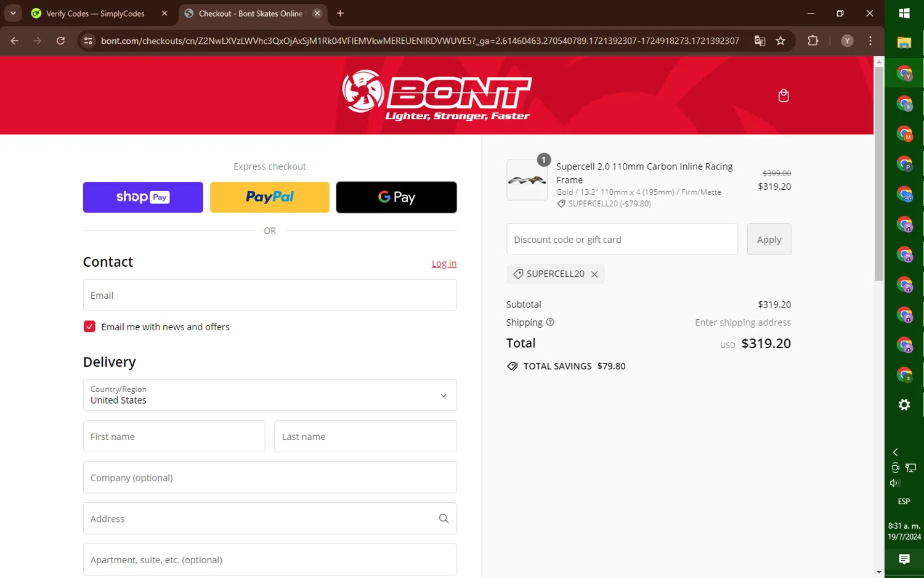The image size is (924, 578).
Task: Focus the Last name field
Action: (x=365, y=436)
